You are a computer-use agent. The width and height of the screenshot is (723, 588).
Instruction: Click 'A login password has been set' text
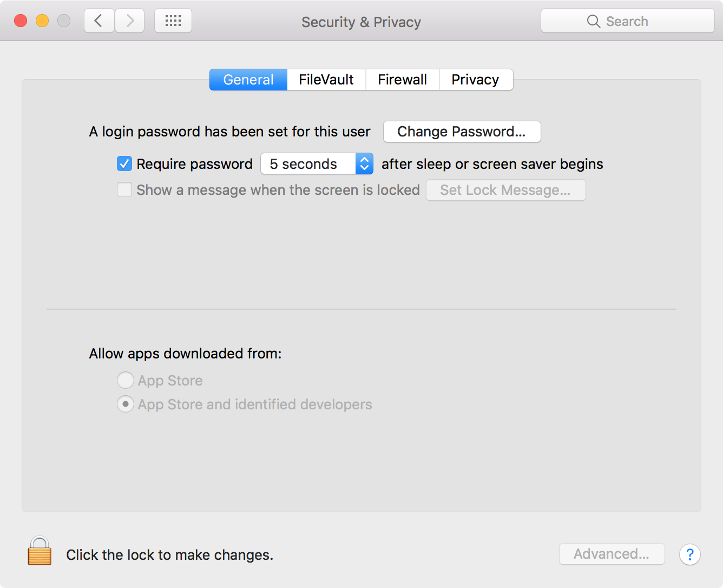[229, 132]
